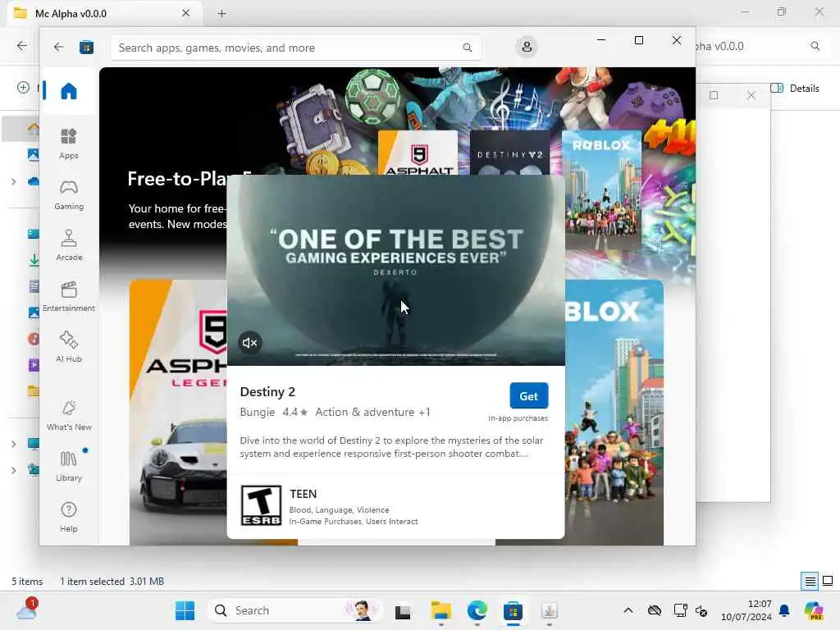Viewport: 840px width, 630px height.
Task: Click the Microsoft Store logo icon in title bar
Action: click(x=86, y=48)
